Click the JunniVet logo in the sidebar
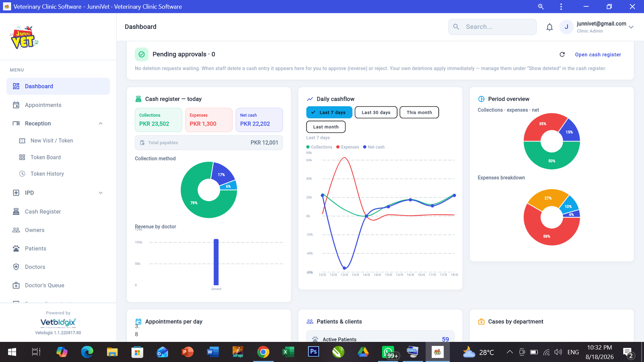 pyautogui.click(x=24, y=37)
